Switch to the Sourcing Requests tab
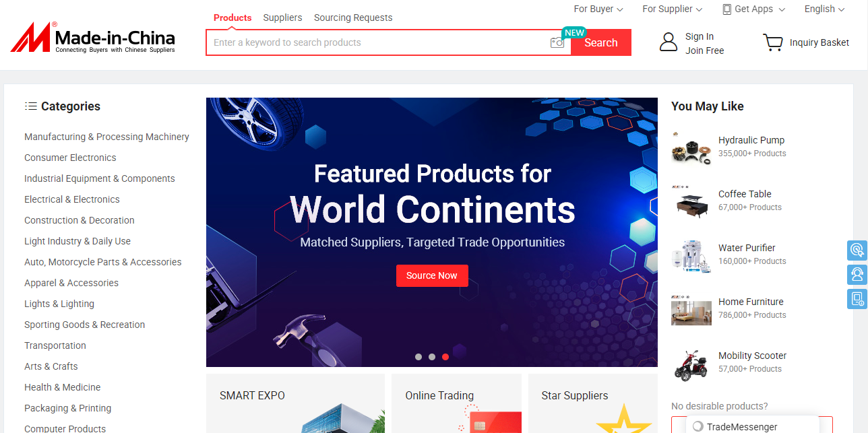Viewport: 868px width, 433px height. point(353,18)
